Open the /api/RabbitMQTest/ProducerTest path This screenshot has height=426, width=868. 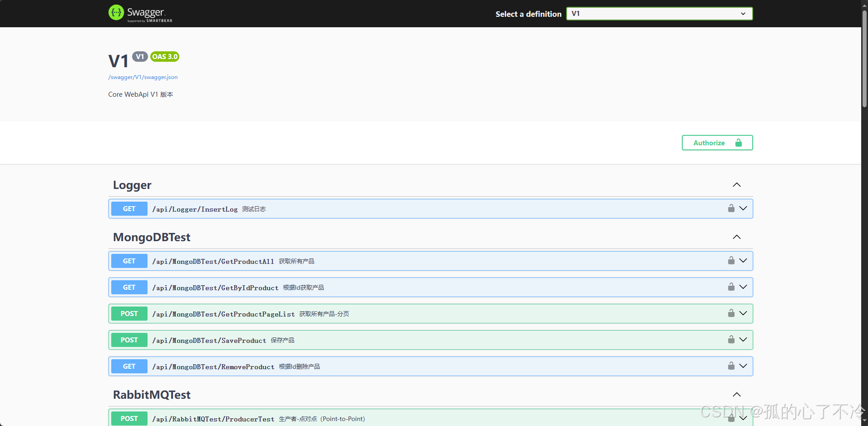[x=213, y=419]
